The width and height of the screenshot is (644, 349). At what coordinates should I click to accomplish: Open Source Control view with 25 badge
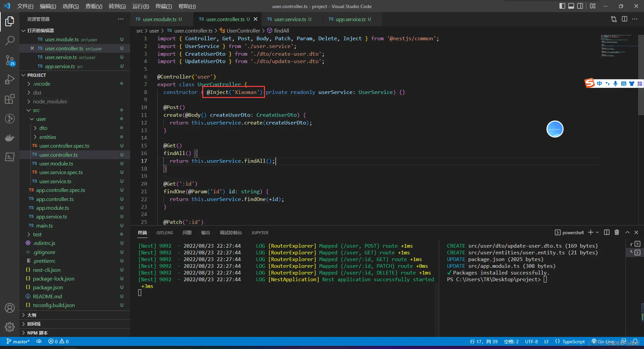[10, 60]
